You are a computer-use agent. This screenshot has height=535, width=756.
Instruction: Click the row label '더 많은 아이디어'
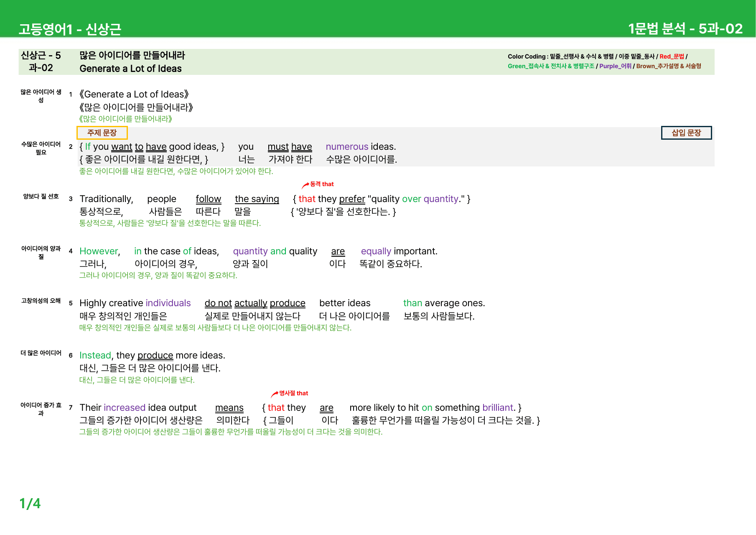click(x=41, y=353)
